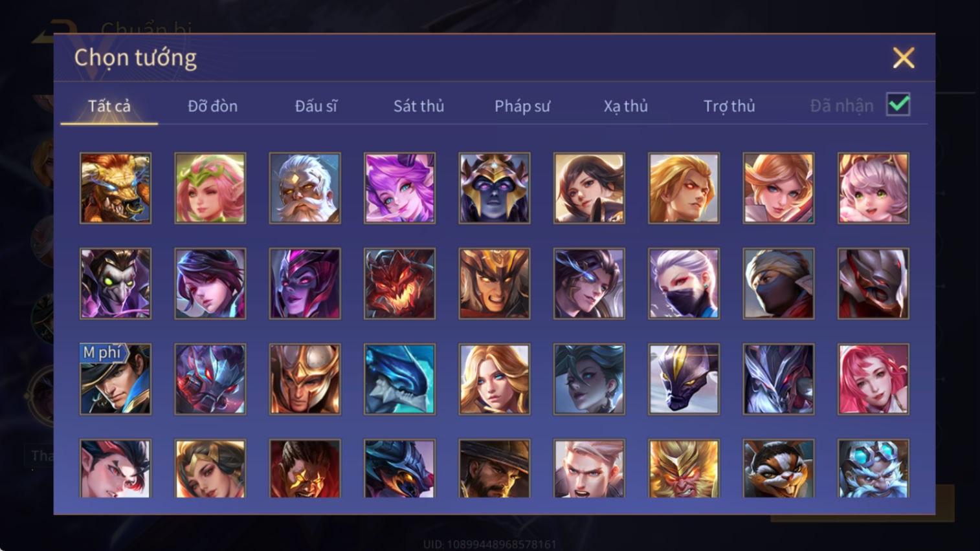
Task: Select the blue shark hero portrait
Action: coord(399,379)
